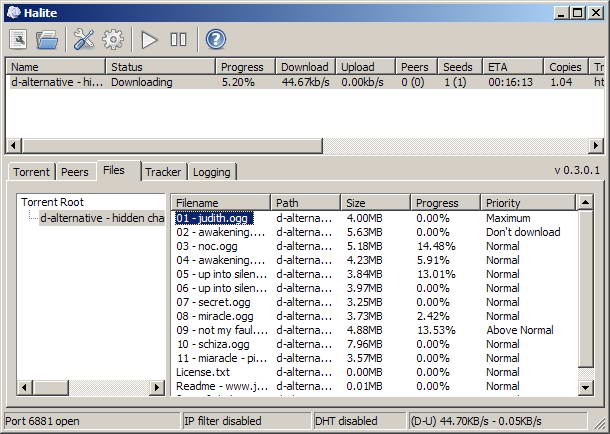Click the (D-U) transfer rate status text
Image resolution: width=610 pixels, height=434 pixels.
[476, 421]
